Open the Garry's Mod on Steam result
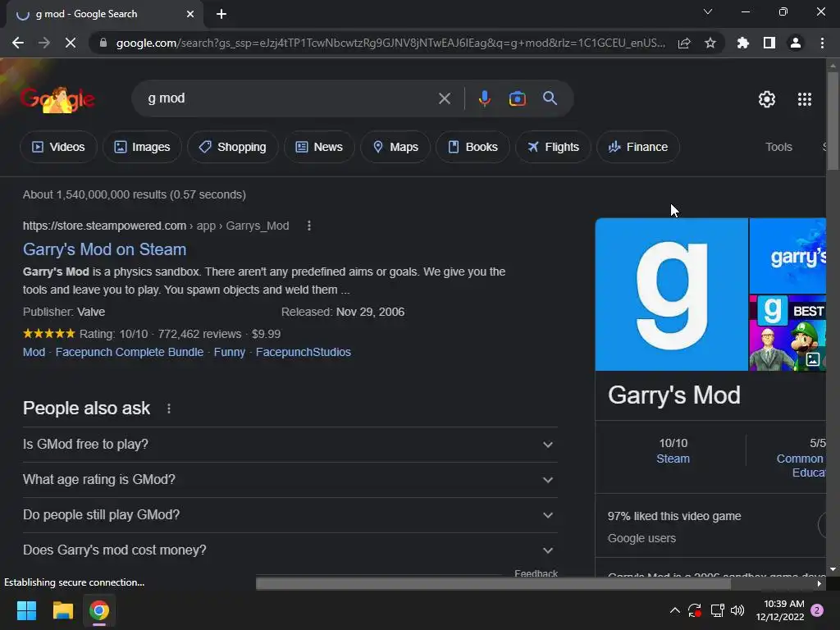The height and width of the screenshot is (630, 840). [104, 249]
